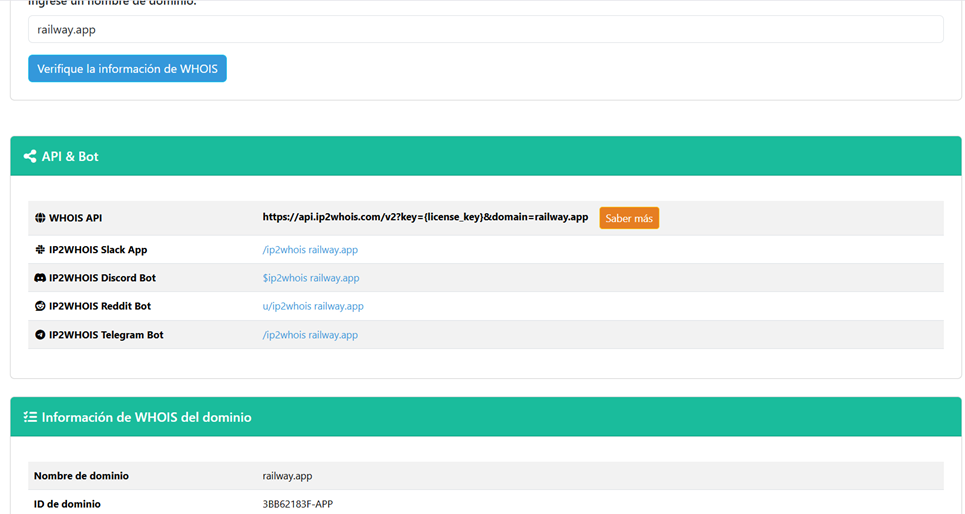Click the Nombre de dominio label

tap(81, 476)
